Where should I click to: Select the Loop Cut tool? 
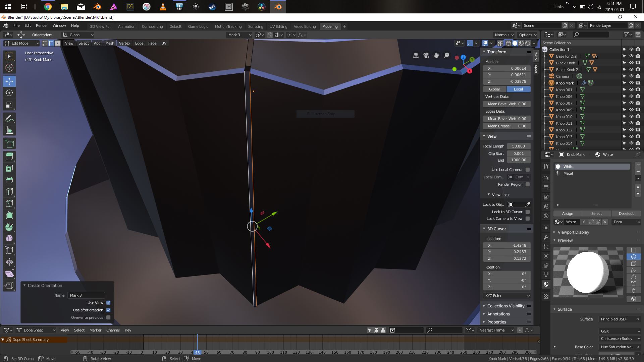(9, 192)
